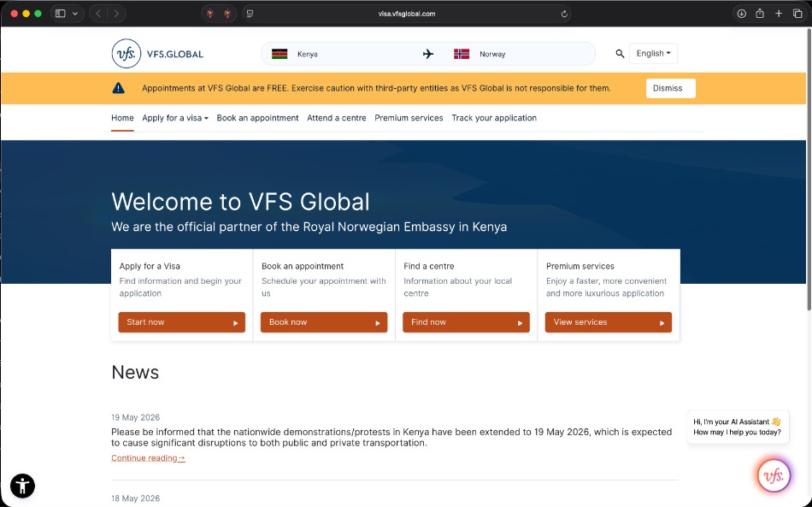The image size is (812, 507).
Task: Expand the Apply for a visa menu
Action: click(x=175, y=118)
